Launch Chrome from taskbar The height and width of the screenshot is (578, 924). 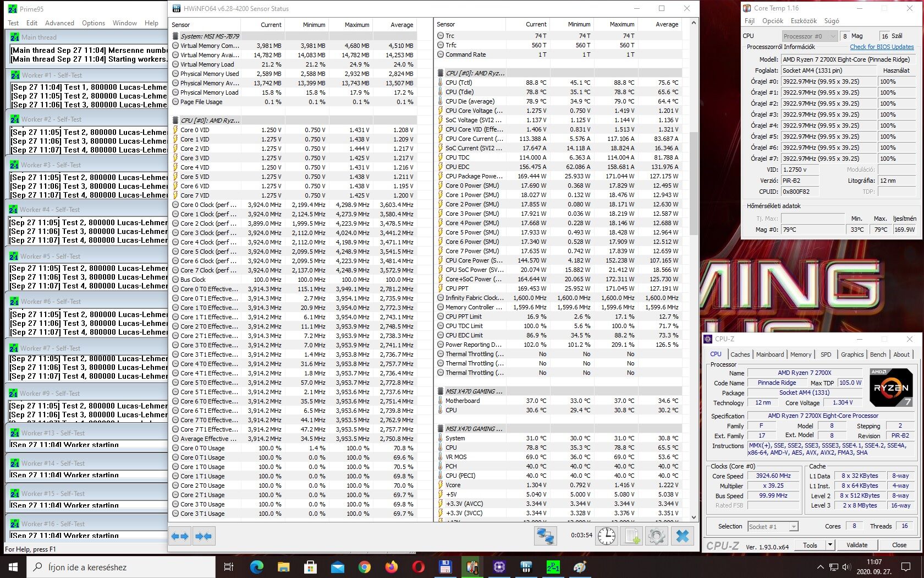coord(364,567)
